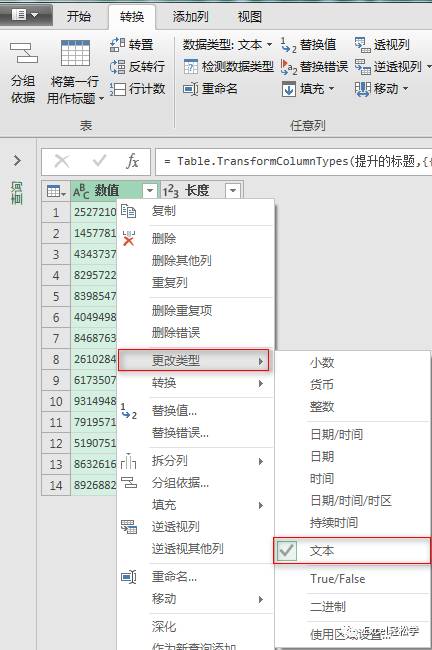Switch to the 添加列 ribbon tab

click(x=190, y=17)
